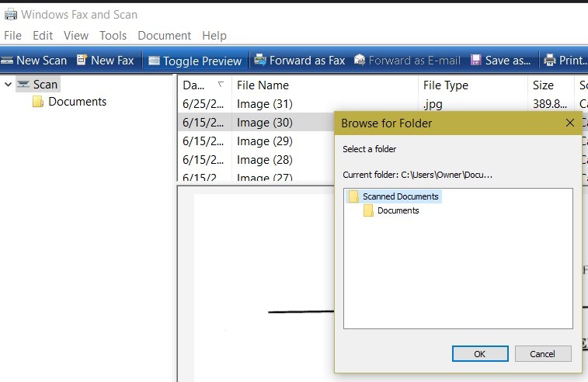This screenshot has height=382, width=588.
Task: Click the Documents folder icon in left tree
Action: (38, 101)
